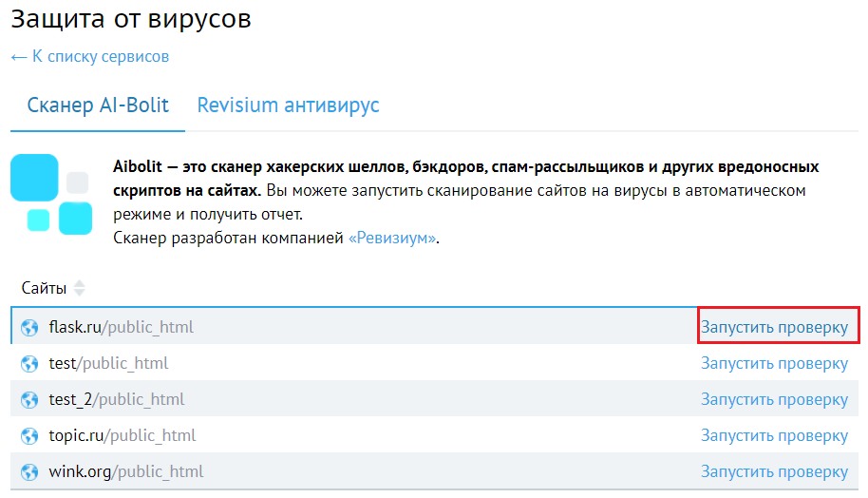Click the Aibolit scanner logo
This screenshot has height=498, width=868.
click(x=51, y=195)
